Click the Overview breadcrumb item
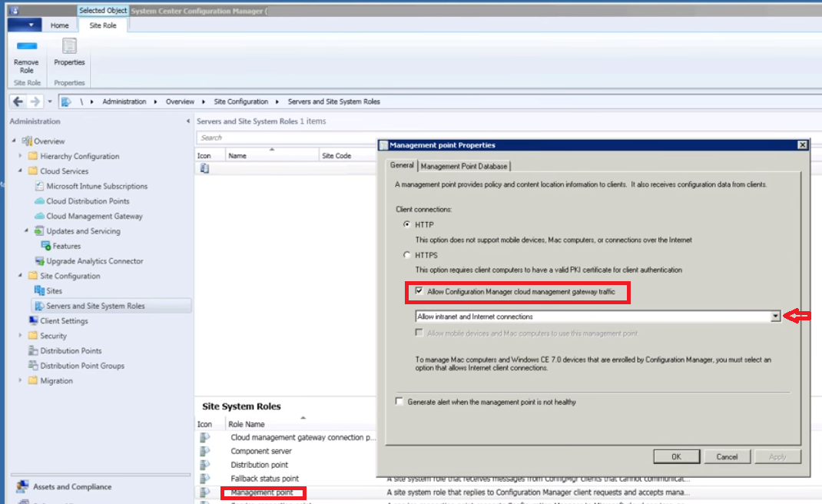The height and width of the screenshot is (504, 822). tap(180, 101)
